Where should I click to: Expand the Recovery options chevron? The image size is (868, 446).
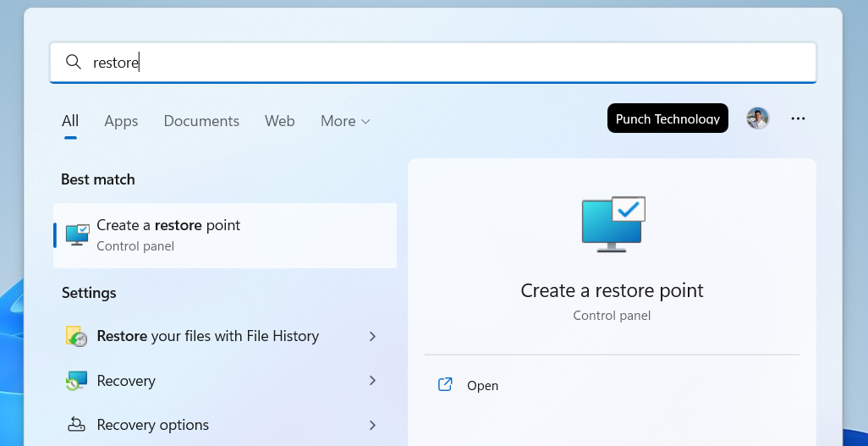pos(372,425)
